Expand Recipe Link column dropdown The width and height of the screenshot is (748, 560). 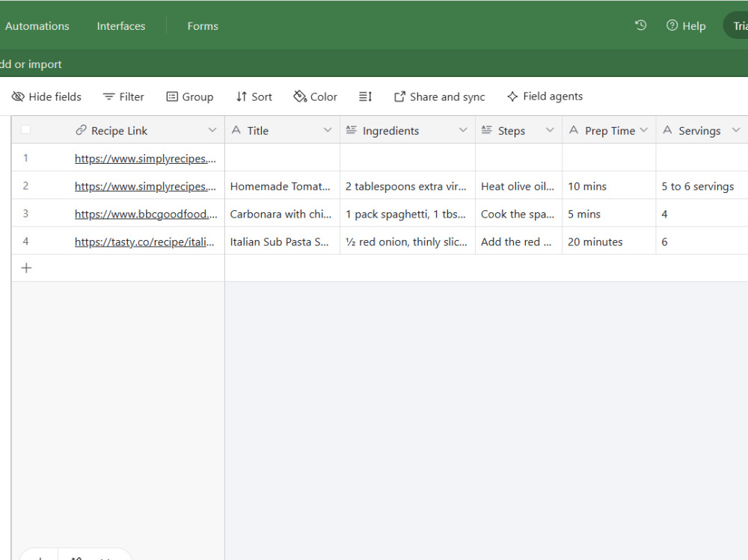(x=212, y=130)
